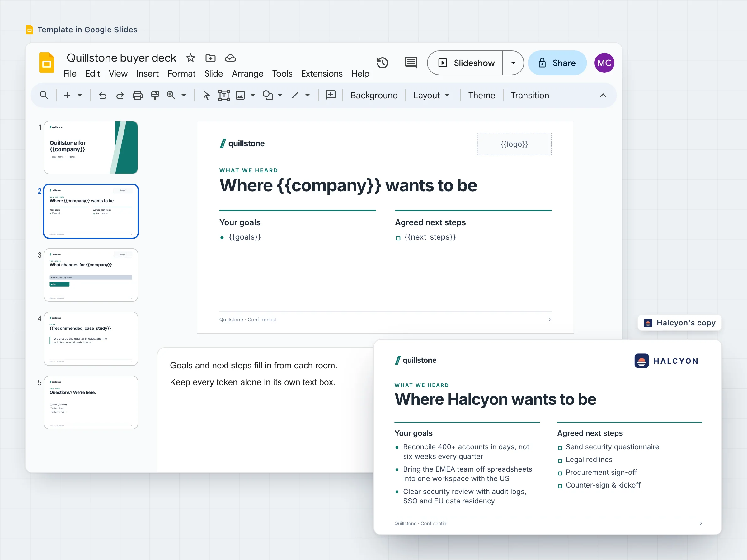This screenshot has width=747, height=560.
Task: Open the Insert menu
Action: 148,74
